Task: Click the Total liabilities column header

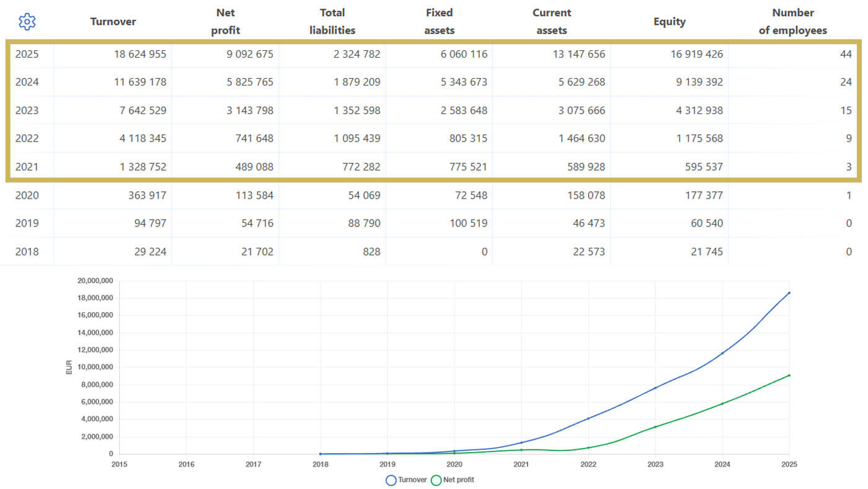Action: pyautogui.click(x=332, y=21)
